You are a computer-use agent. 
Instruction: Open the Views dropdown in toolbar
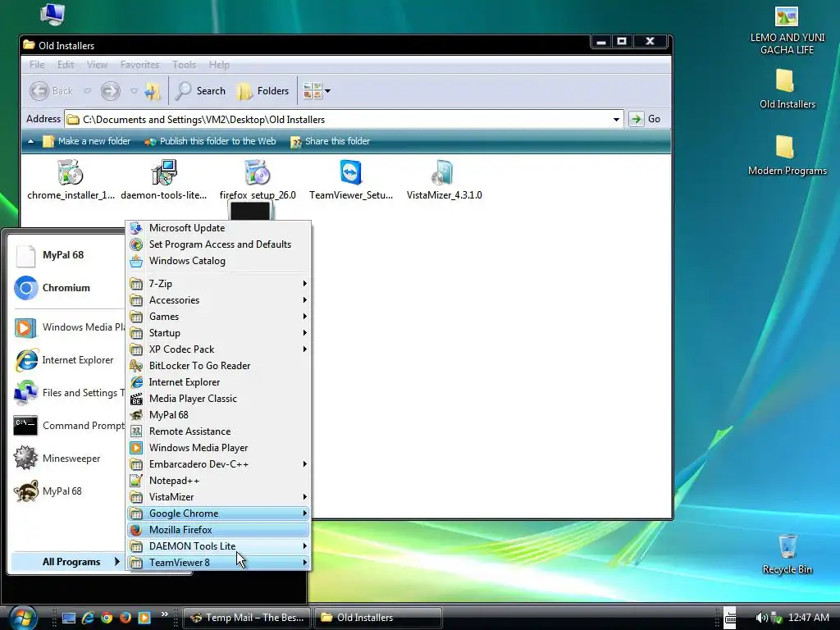[x=317, y=91]
